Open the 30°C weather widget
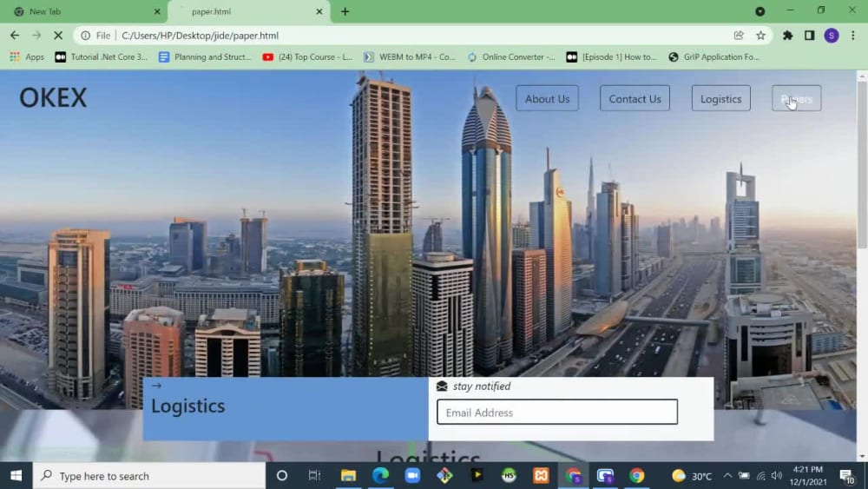This screenshot has width=868, height=489. 692,476
